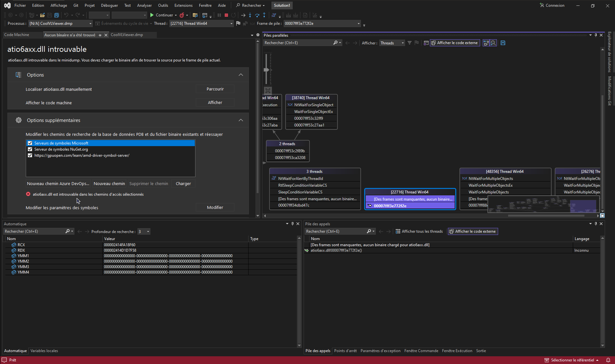Uncheck Serveur de symboles NuGet.org
The width and height of the screenshot is (615, 364).
[x=30, y=149]
